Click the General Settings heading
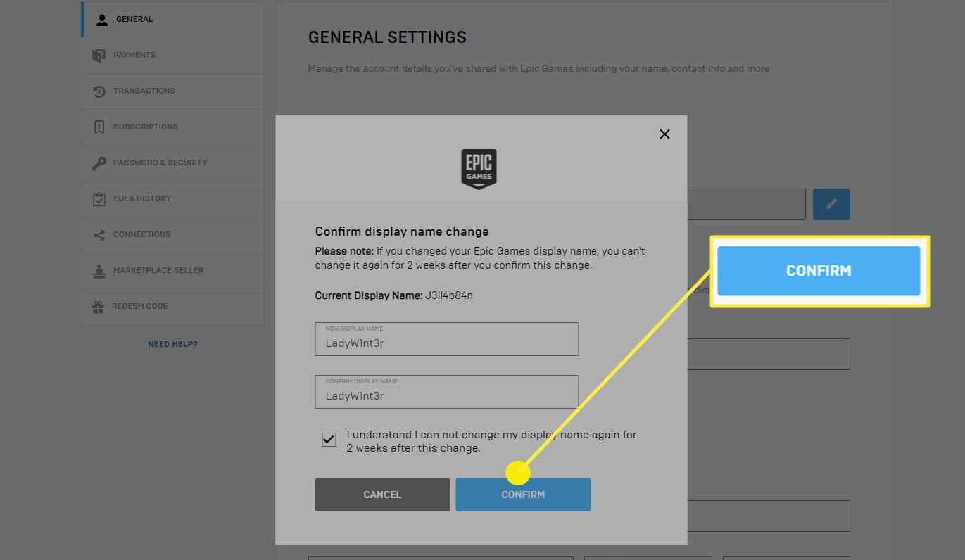Screen dimensions: 965x560 (x=387, y=37)
